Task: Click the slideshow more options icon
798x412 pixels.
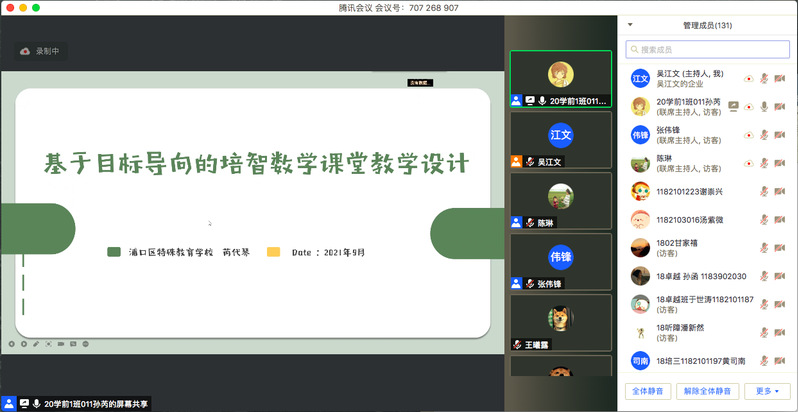Action: click(86, 343)
